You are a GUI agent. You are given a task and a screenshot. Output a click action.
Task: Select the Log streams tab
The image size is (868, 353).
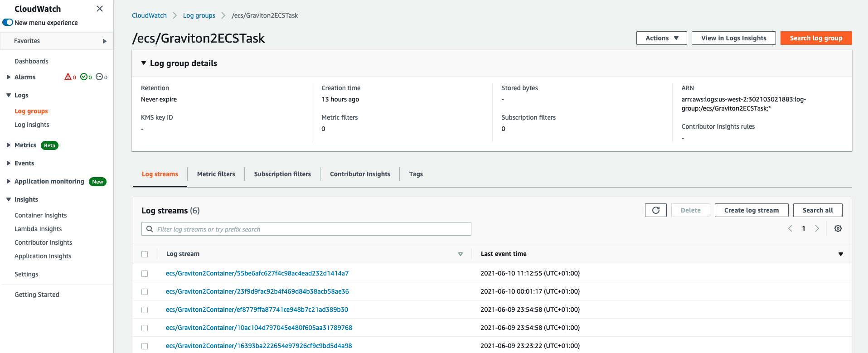coord(160,174)
